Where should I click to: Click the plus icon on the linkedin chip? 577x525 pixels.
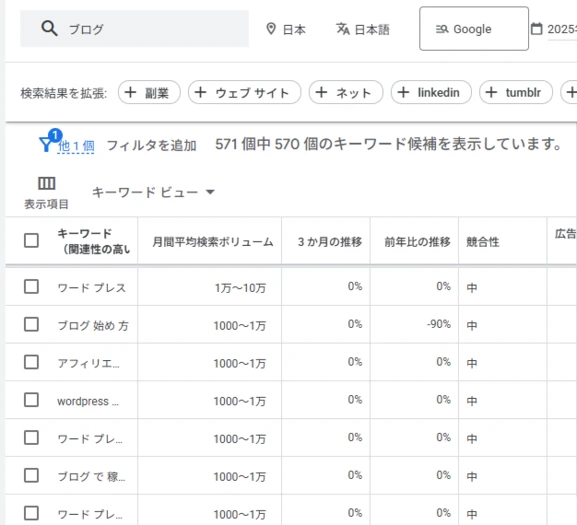(x=403, y=92)
